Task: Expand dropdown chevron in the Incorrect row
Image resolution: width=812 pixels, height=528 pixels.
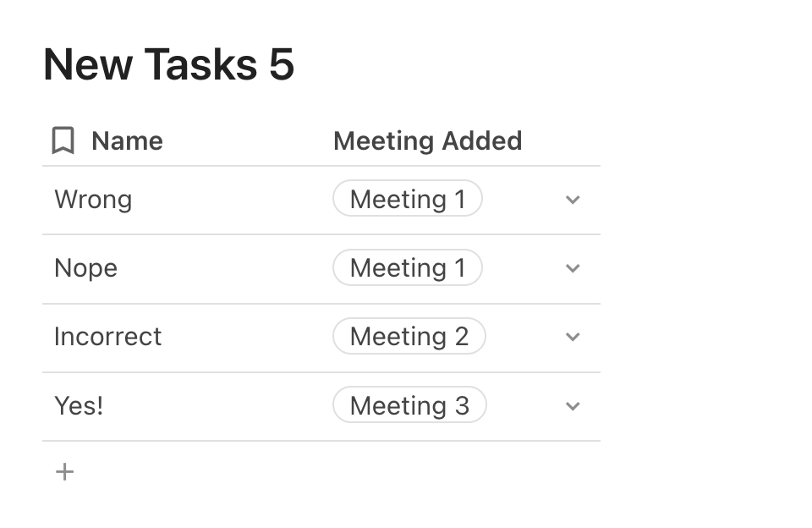Action: point(573,338)
